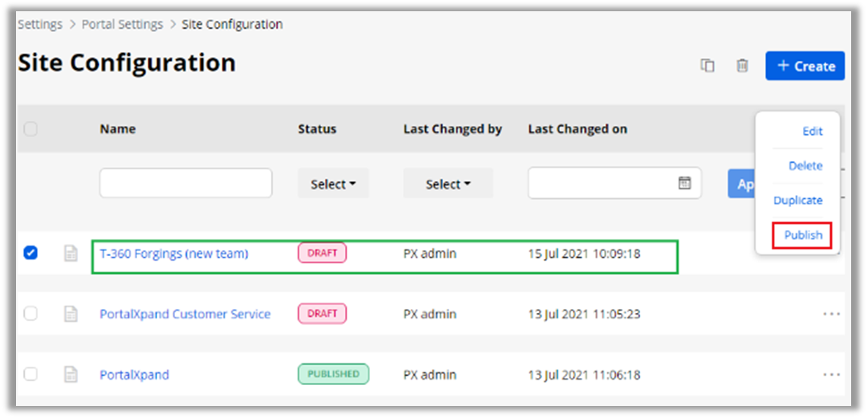The image size is (868, 418).
Task: Open the T-360 Forgings (new team) link
Action: coord(174,254)
